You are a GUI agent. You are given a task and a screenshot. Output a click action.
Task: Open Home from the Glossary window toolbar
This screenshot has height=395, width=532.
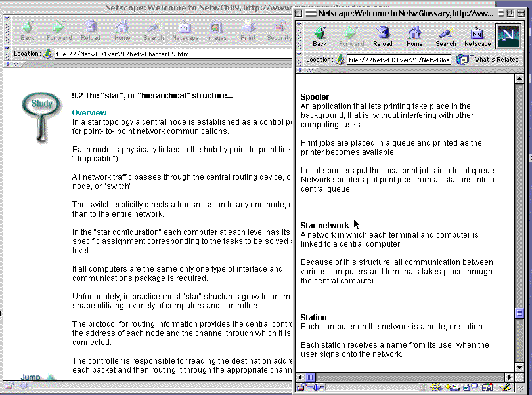[414, 37]
